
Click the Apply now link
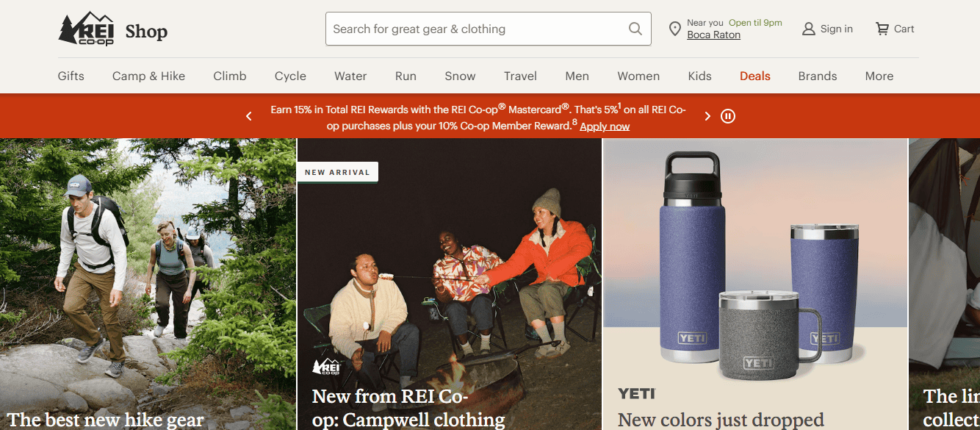(x=605, y=126)
